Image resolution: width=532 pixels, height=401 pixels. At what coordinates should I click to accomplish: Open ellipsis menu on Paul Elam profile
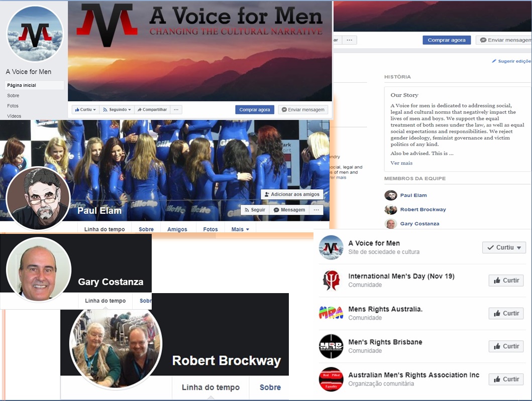(x=316, y=210)
